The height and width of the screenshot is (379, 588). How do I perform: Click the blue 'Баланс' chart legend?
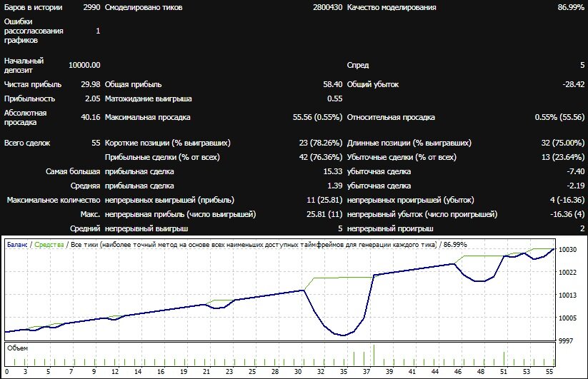click(x=17, y=245)
